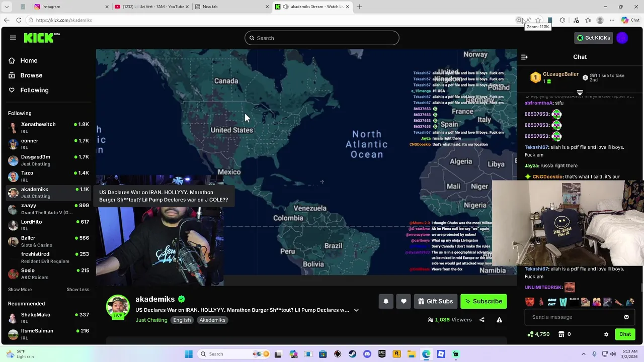
Task: Expand the stream title chevron
Action: [x=356, y=310]
